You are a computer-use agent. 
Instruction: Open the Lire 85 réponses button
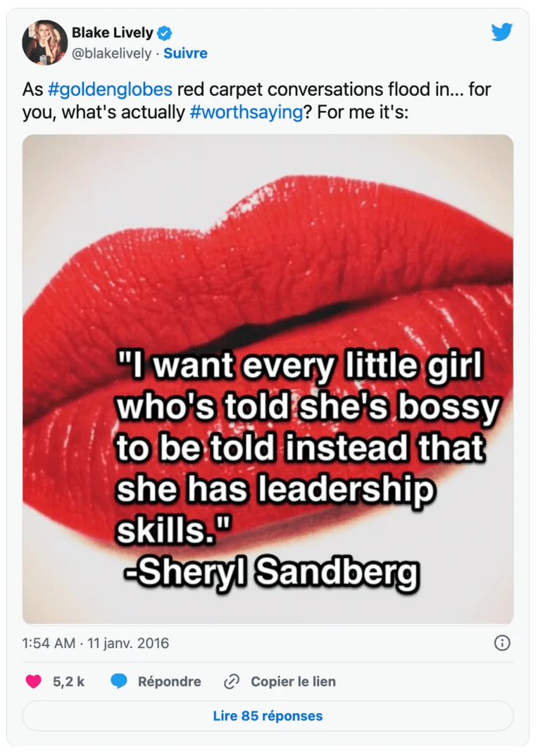(x=269, y=715)
